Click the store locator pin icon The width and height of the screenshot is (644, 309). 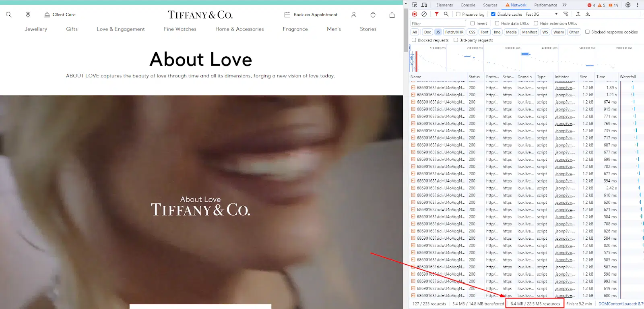(28, 15)
